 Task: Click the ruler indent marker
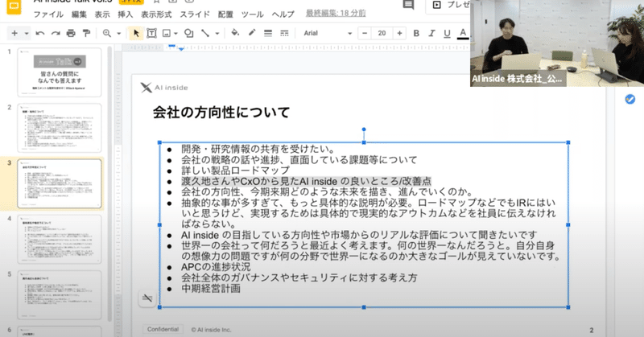coord(181,49)
